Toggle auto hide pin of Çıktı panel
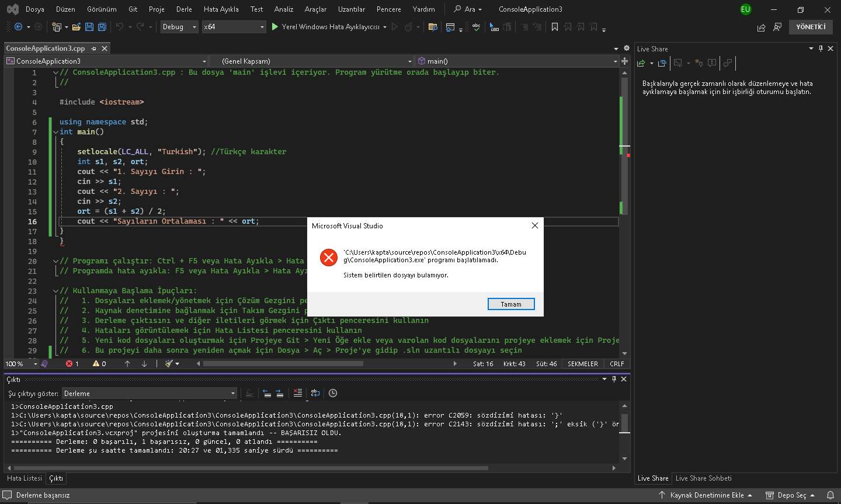The width and height of the screenshot is (841, 504). pos(614,379)
